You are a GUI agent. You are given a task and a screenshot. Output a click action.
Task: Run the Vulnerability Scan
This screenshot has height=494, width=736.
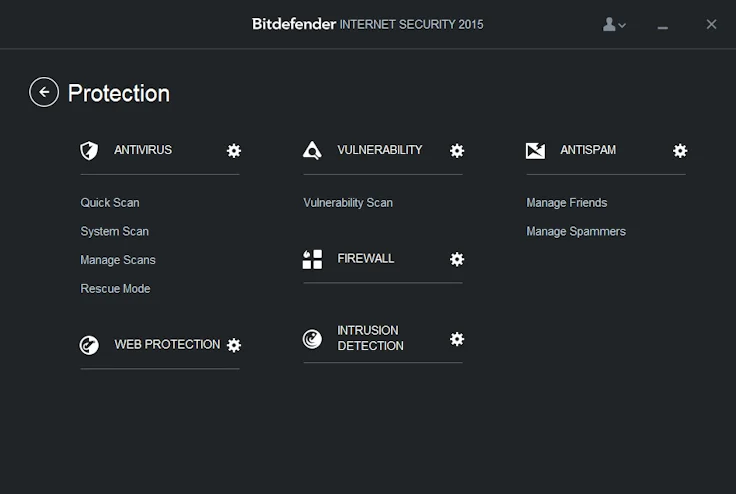pyautogui.click(x=348, y=203)
